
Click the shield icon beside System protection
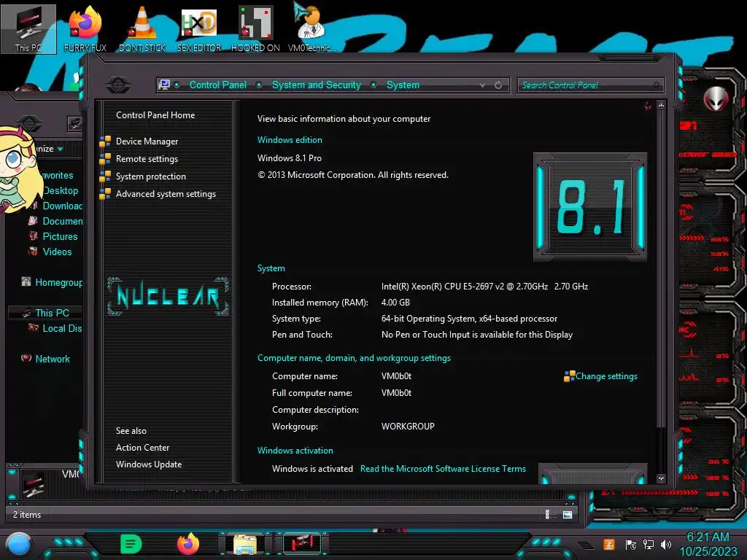click(105, 176)
